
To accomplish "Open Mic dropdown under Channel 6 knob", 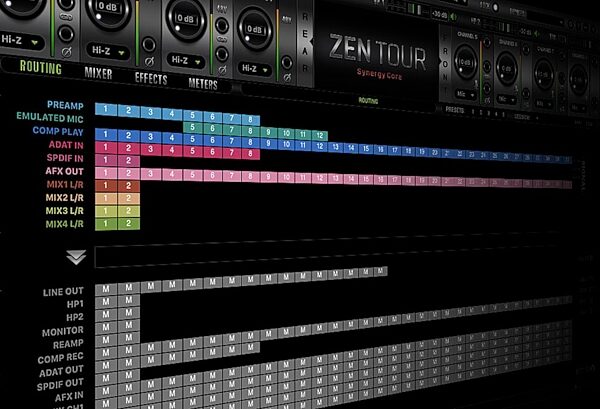I will pos(506,99).
